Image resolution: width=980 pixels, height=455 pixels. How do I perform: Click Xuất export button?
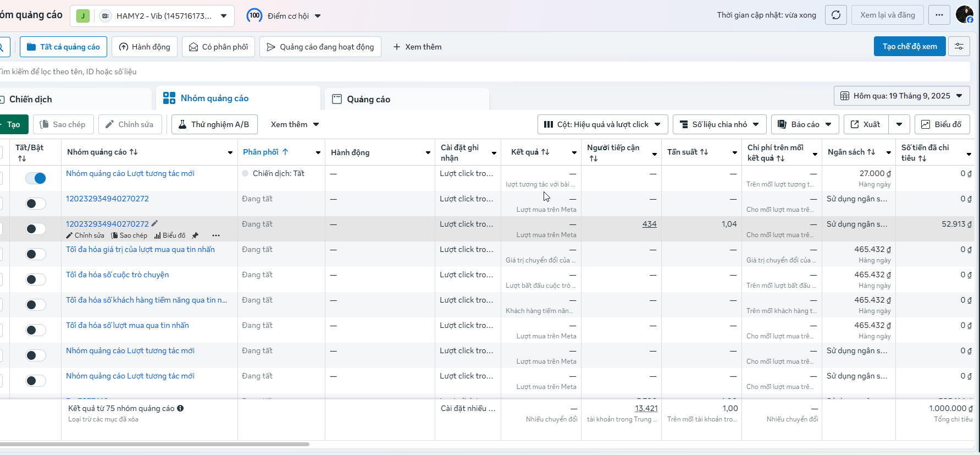click(x=866, y=124)
